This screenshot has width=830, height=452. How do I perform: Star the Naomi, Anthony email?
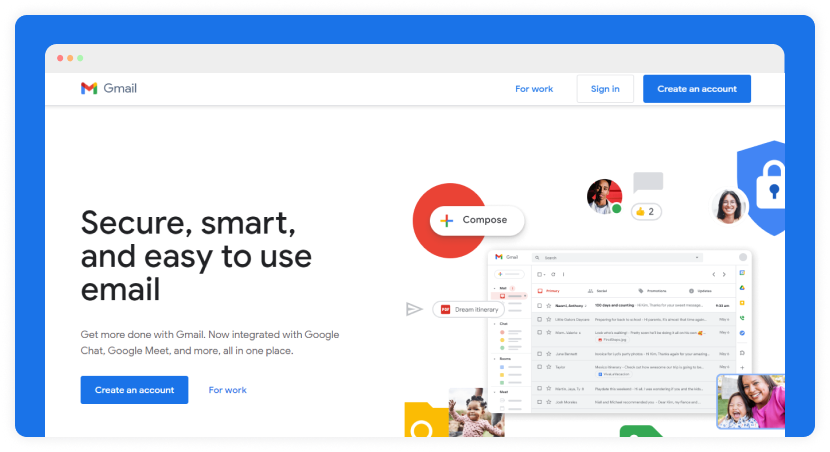coord(549,305)
